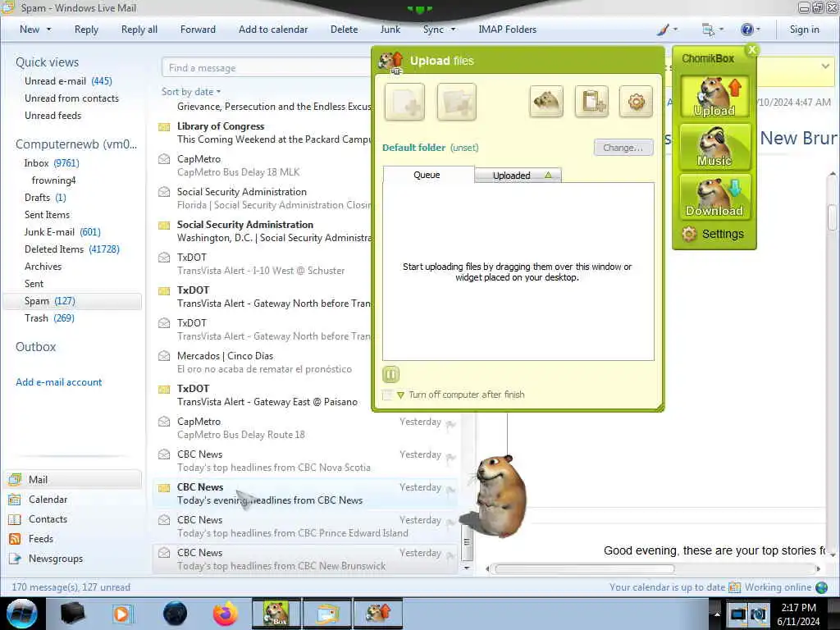Click the Change... default folder button

pyautogui.click(x=623, y=148)
